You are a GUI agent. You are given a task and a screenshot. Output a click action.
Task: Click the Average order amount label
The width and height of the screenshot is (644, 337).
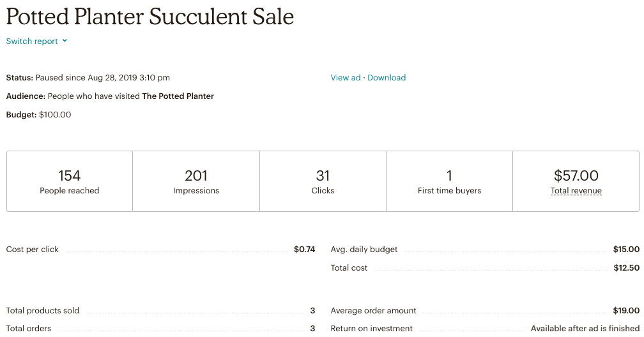point(373,311)
